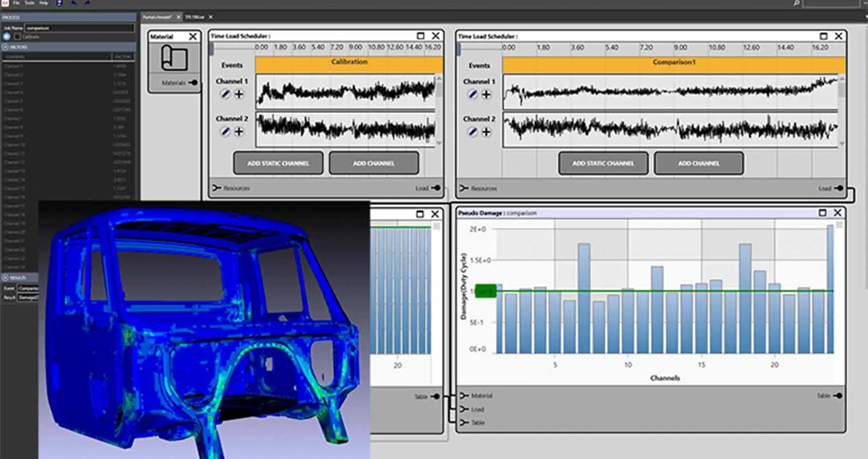Viewport: 868px width, 459px height.
Task: Click the redo arrow in top toolbar
Action: tap(87, 3)
